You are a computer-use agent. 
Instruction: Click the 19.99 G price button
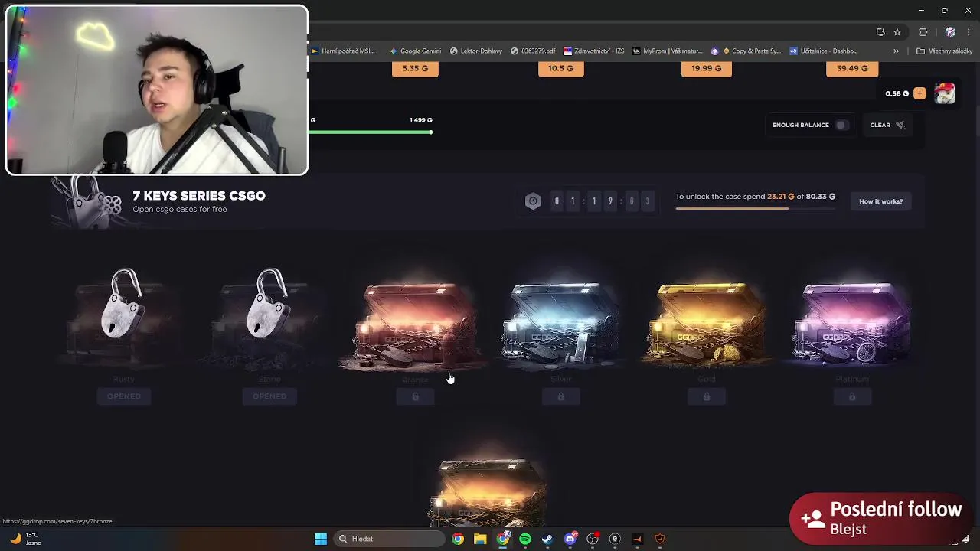pyautogui.click(x=706, y=68)
